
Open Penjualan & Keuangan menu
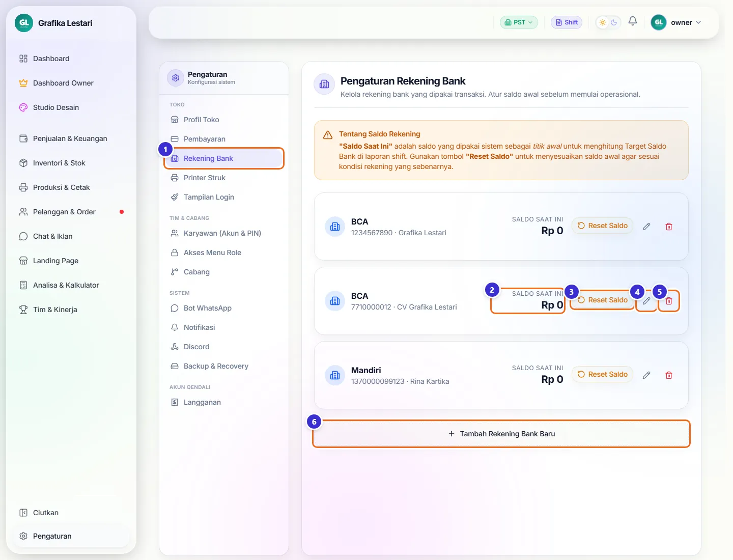point(71,138)
